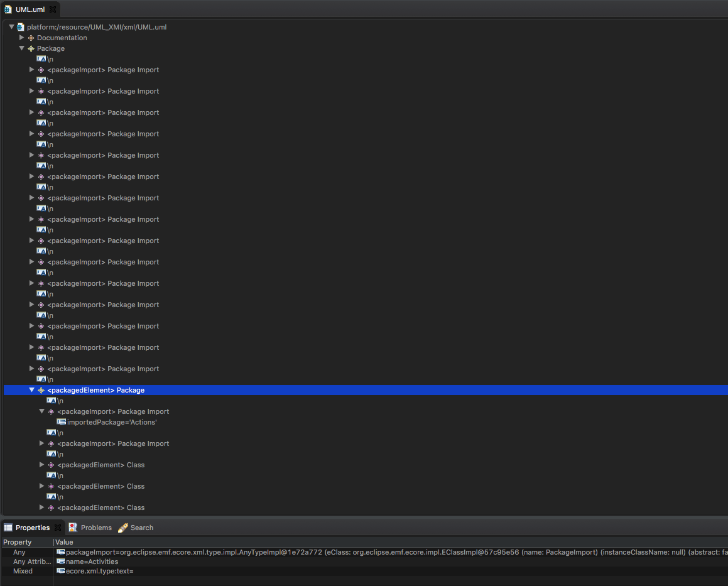
Task: Click the Problems view icon
Action: tap(73, 528)
